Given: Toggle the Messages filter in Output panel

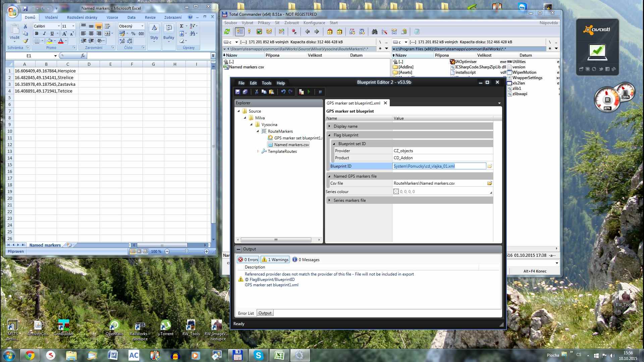Looking at the screenshot, I should coord(306,259).
